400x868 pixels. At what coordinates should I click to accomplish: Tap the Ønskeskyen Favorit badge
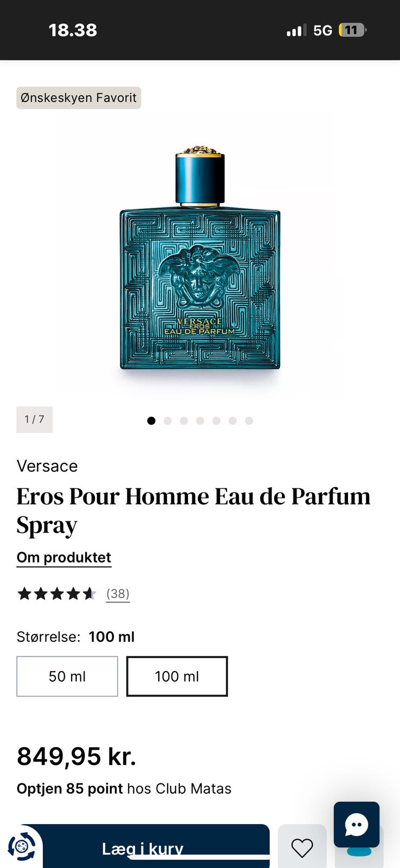coord(79,98)
